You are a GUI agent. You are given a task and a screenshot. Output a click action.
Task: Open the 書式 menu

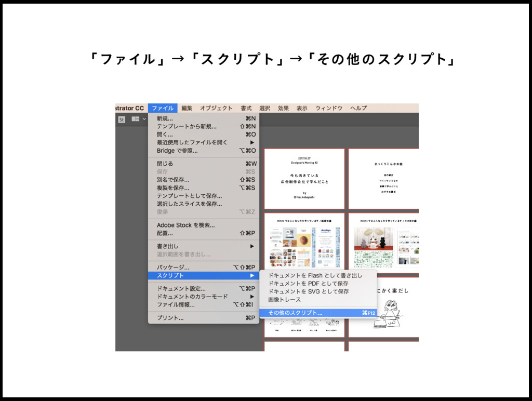point(246,108)
